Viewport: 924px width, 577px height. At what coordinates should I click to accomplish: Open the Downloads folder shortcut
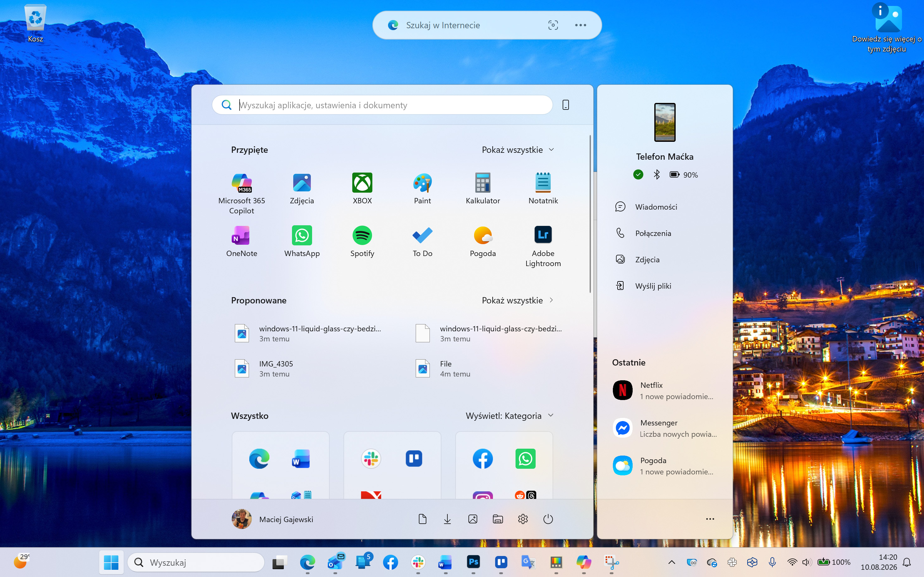tap(447, 519)
